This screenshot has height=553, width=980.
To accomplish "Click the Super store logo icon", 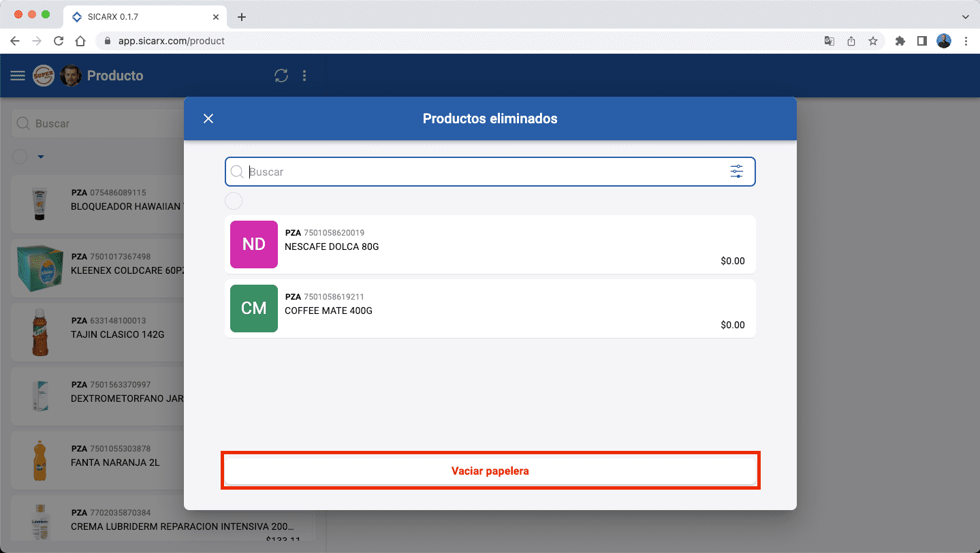I will (44, 76).
